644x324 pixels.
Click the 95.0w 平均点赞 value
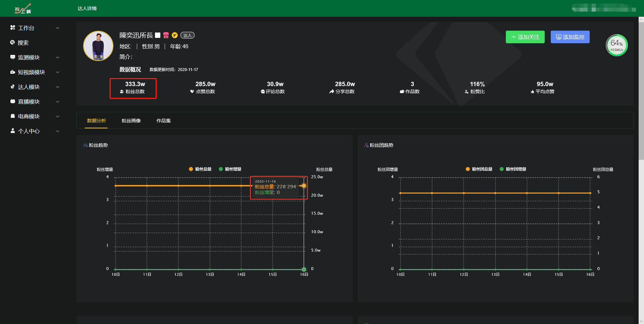coord(545,84)
